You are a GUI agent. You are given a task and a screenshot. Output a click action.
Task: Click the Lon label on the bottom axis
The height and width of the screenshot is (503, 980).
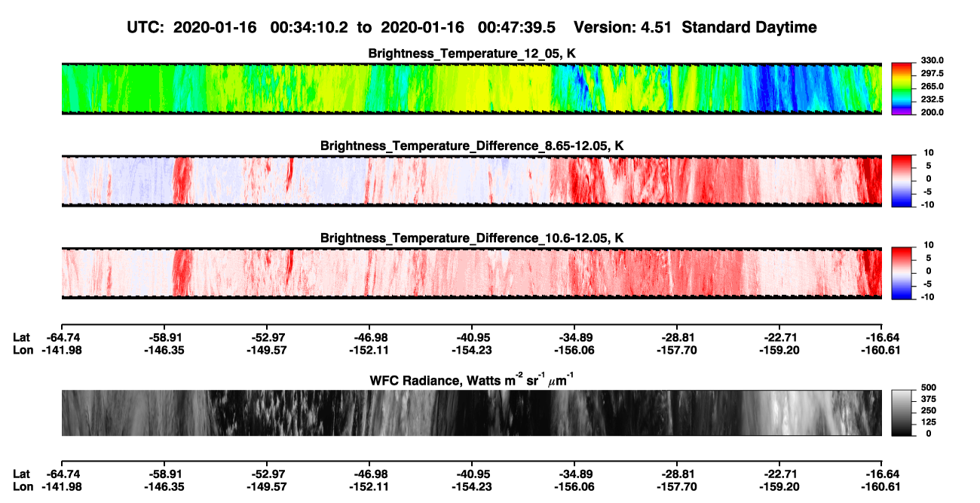(x=23, y=486)
